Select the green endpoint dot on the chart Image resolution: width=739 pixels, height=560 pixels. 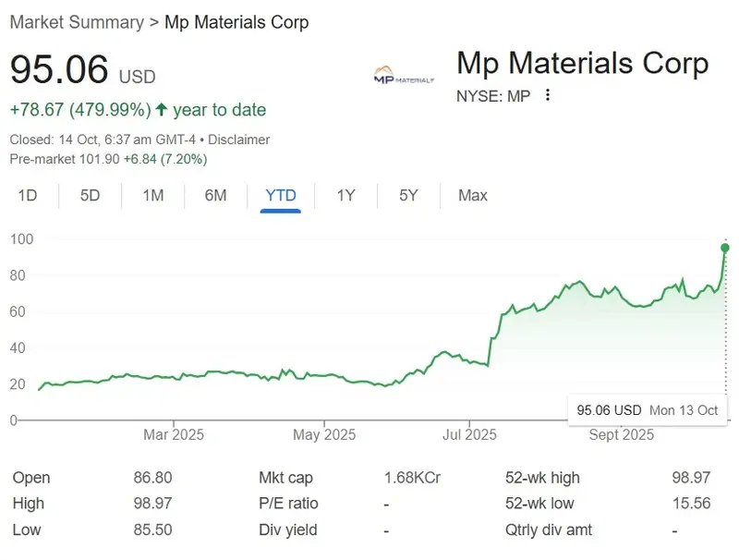click(723, 248)
